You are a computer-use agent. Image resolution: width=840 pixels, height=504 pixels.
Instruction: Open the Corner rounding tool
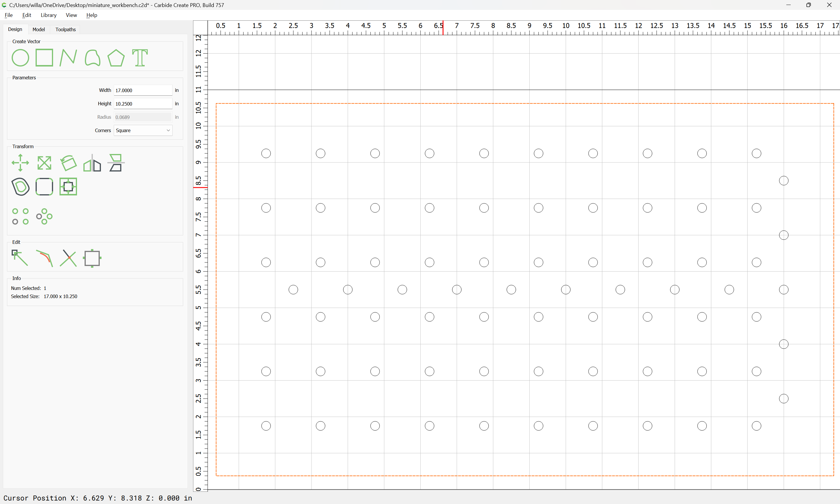[x=44, y=186]
